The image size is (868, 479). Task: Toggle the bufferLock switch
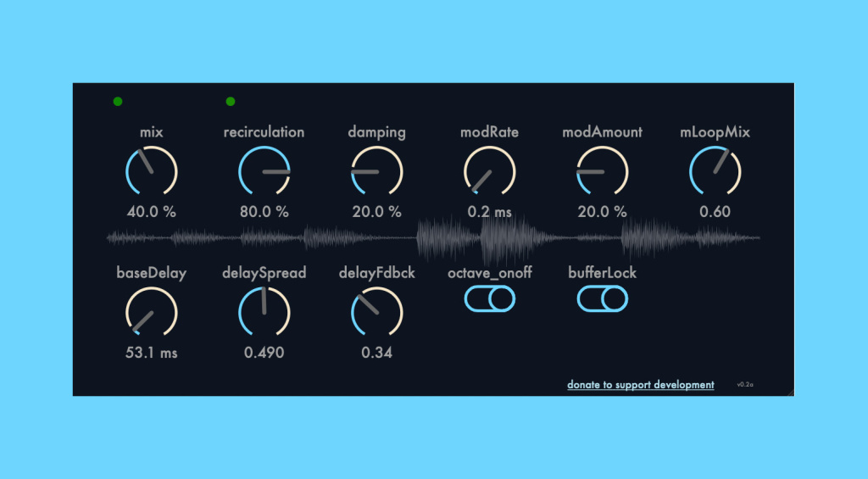coord(602,298)
